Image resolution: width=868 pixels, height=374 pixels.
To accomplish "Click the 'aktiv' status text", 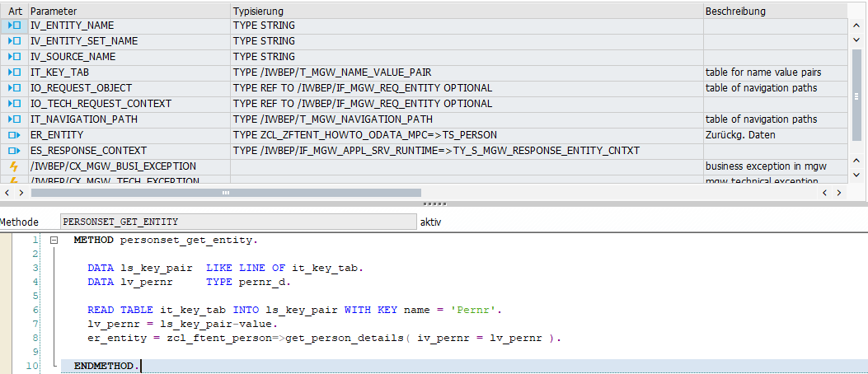I will tap(430, 222).
